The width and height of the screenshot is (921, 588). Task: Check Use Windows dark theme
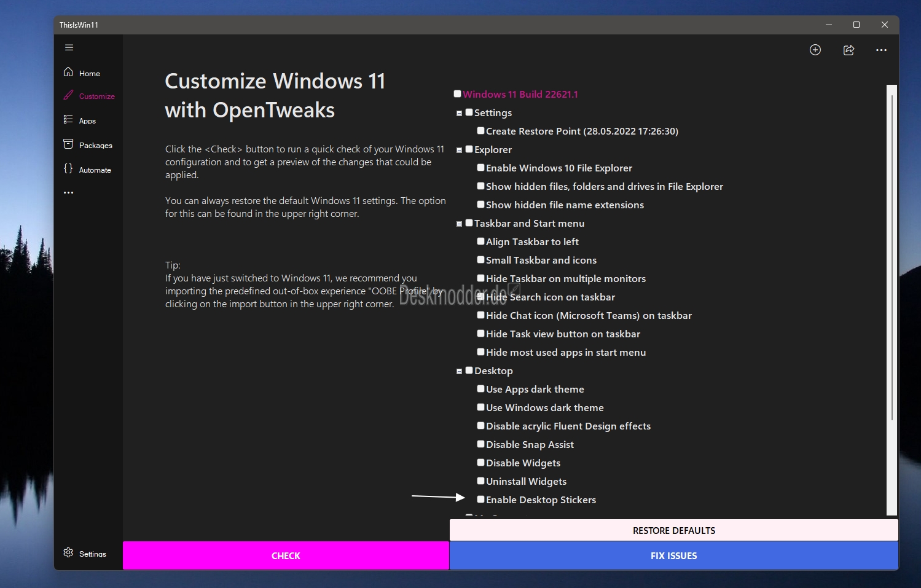(x=480, y=407)
